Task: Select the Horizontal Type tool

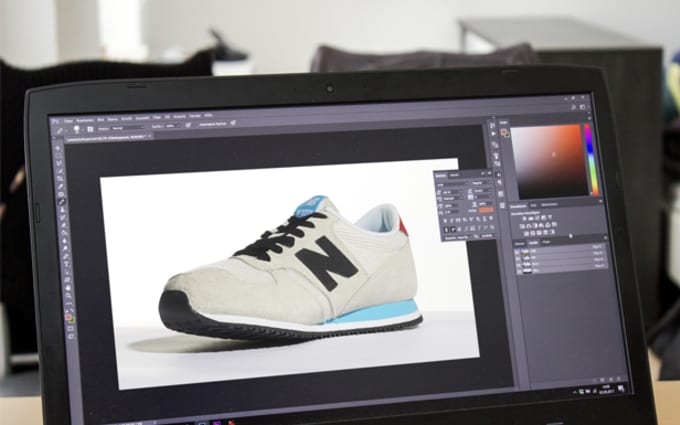Action: pyautogui.click(x=66, y=264)
